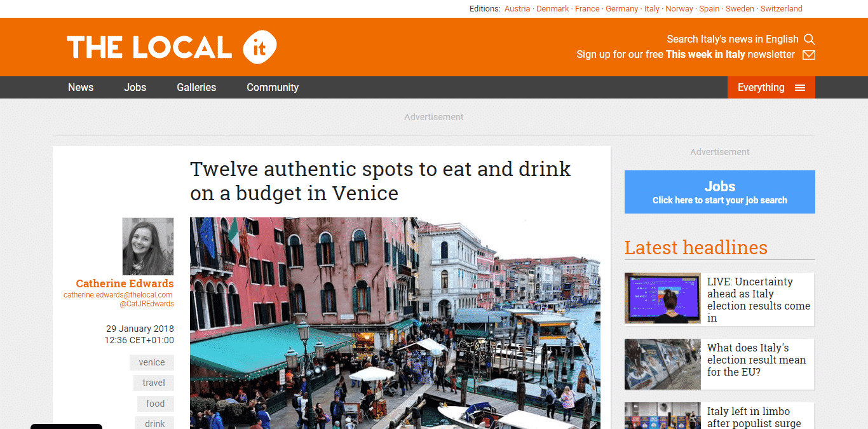The width and height of the screenshot is (868, 429).
Task: Open 'What does Italy's election result mean' headline
Action: pyautogui.click(x=757, y=360)
